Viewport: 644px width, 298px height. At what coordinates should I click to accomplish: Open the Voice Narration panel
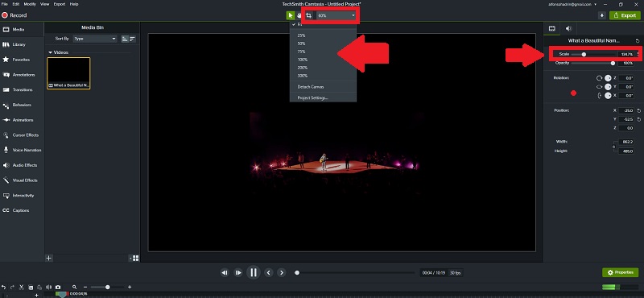pyautogui.click(x=22, y=150)
